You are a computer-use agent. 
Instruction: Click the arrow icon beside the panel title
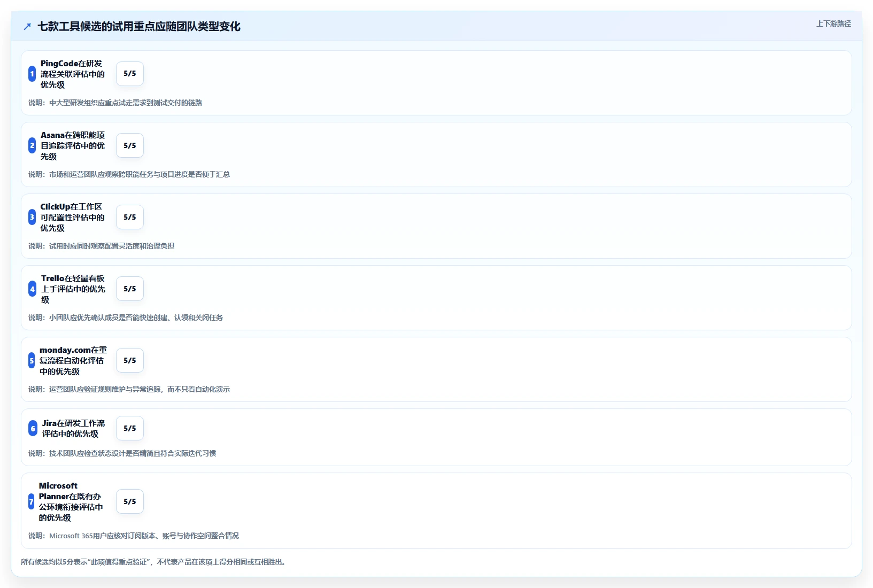pyautogui.click(x=27, y=26)
